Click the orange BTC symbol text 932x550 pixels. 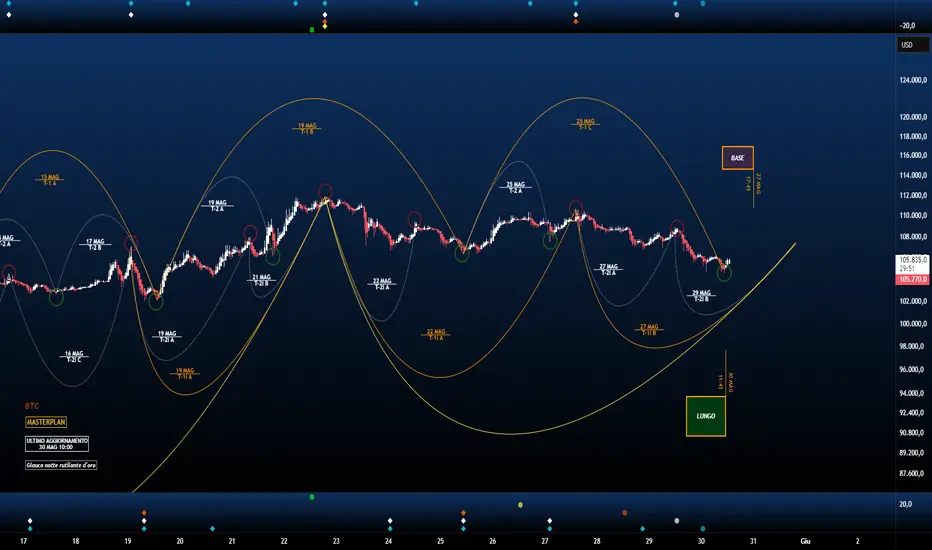coord(32,406)
